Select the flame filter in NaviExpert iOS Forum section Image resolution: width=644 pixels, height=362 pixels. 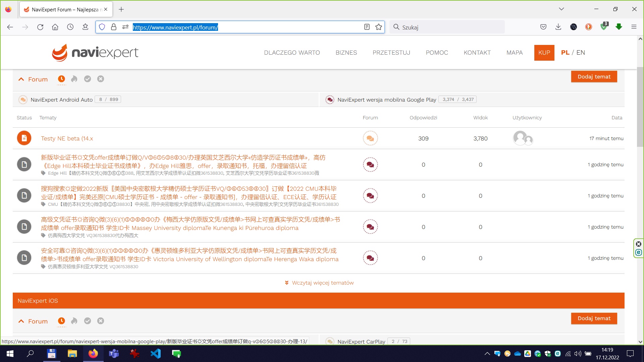[x=74, y=321]
